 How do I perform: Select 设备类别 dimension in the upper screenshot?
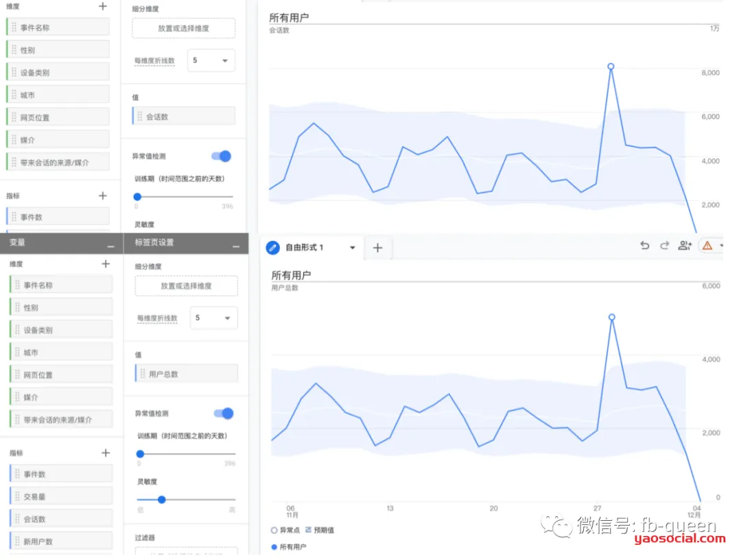[58, 72]
